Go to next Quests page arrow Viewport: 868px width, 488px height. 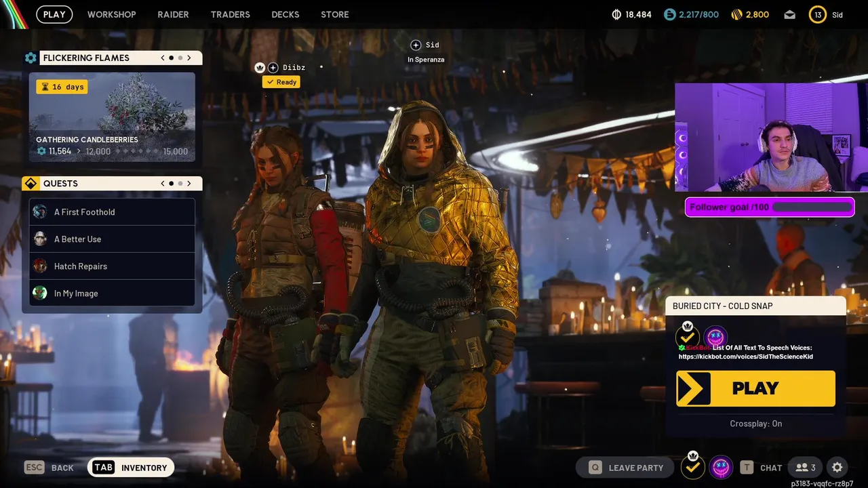(x=189, y=183)
